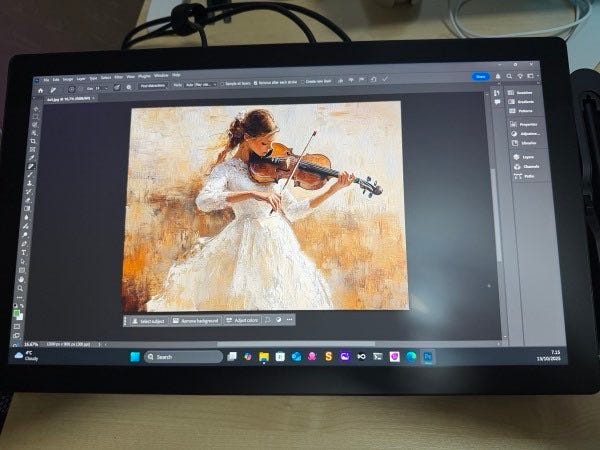Viewport: 600px width, 450px height.
Task: Select the Clone Stamp tool
Action: click(29, 183)
